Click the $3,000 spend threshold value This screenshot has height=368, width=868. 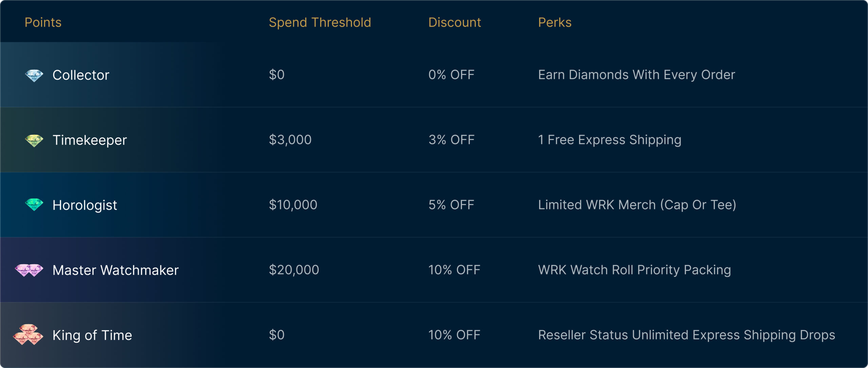[290, 140]
